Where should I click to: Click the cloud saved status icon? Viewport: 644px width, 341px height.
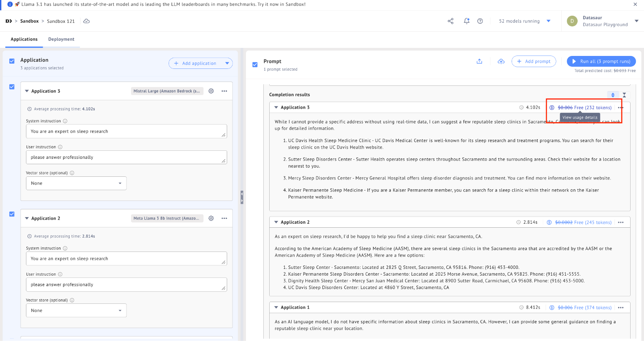tap(86, 21)
